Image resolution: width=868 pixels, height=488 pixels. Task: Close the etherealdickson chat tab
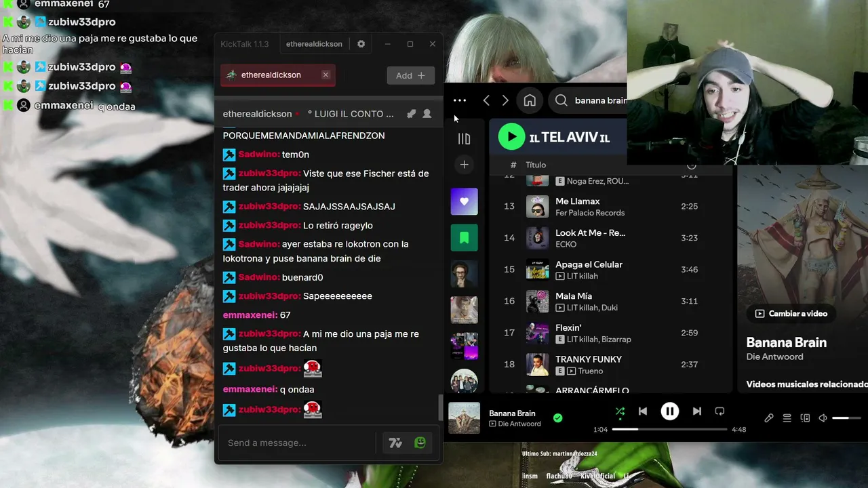coord(325,75)
